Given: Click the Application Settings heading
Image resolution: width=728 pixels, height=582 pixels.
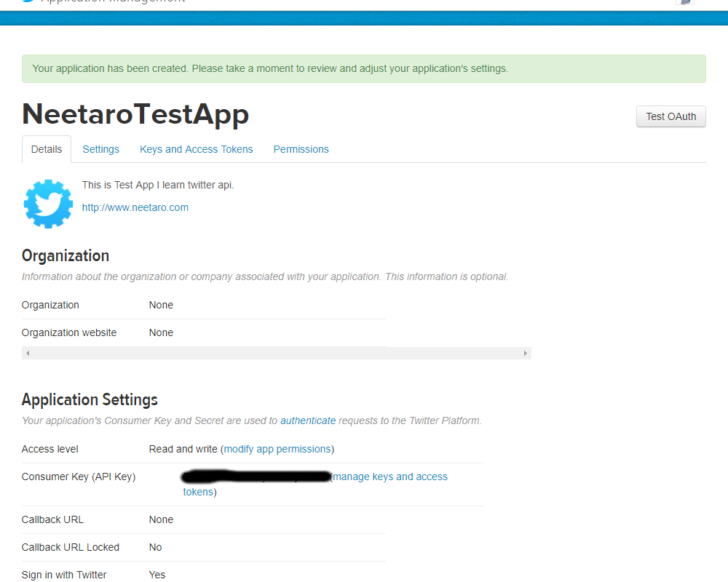Looking at the screenshot, I should [x=90, y=399].
